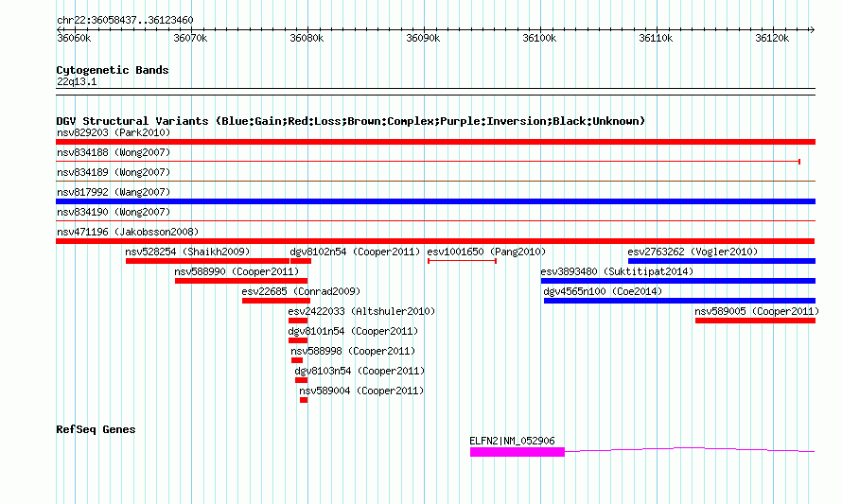This screenshot has height=504, width=842.
Task: Open gene label ELFN2|NM_052906
Action: coord(512,441)
